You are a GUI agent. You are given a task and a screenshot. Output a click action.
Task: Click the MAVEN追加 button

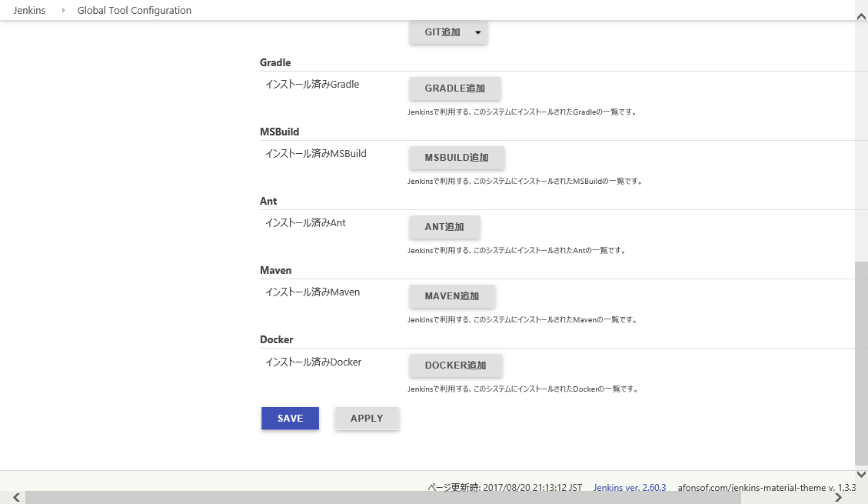click(452, 295)
